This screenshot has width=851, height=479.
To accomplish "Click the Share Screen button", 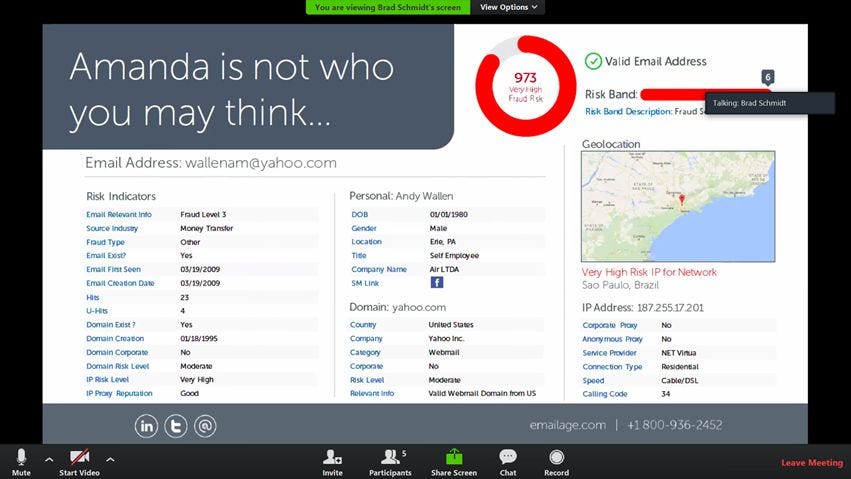I will (x=454, y=462).
